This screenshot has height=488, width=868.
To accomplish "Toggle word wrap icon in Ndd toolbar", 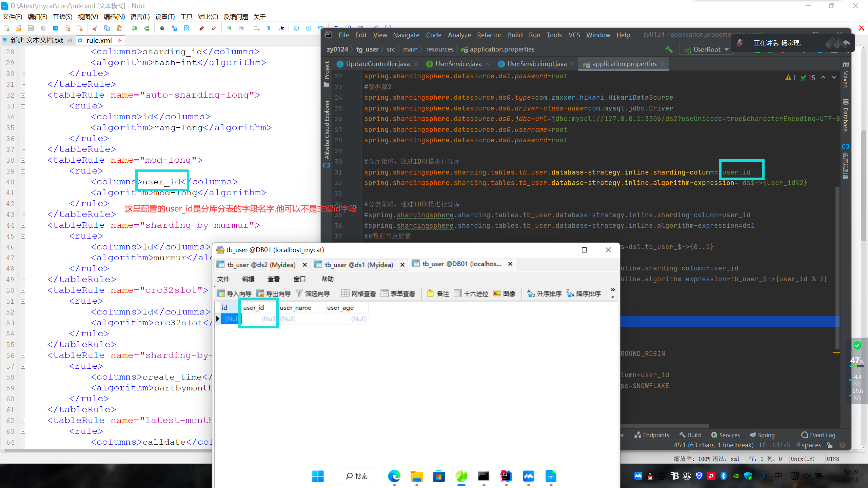I will click(257, 28).
